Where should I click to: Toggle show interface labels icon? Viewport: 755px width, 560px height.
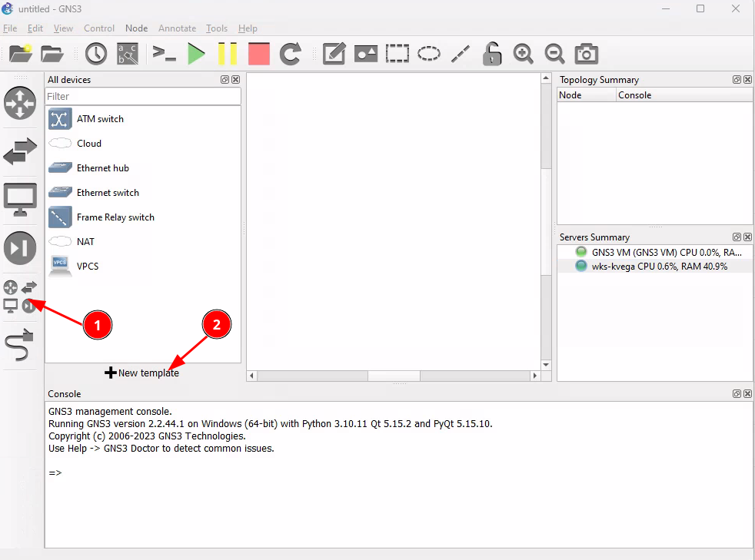(x=128, y=54)
